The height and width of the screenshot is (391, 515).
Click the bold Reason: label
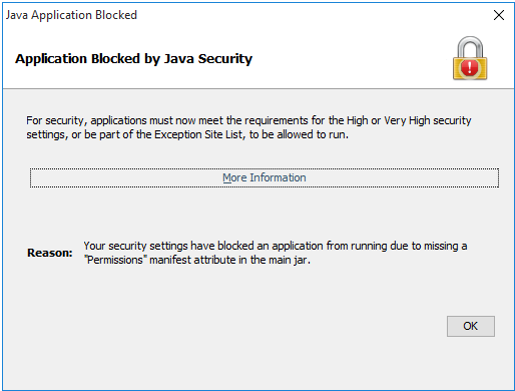50,253
